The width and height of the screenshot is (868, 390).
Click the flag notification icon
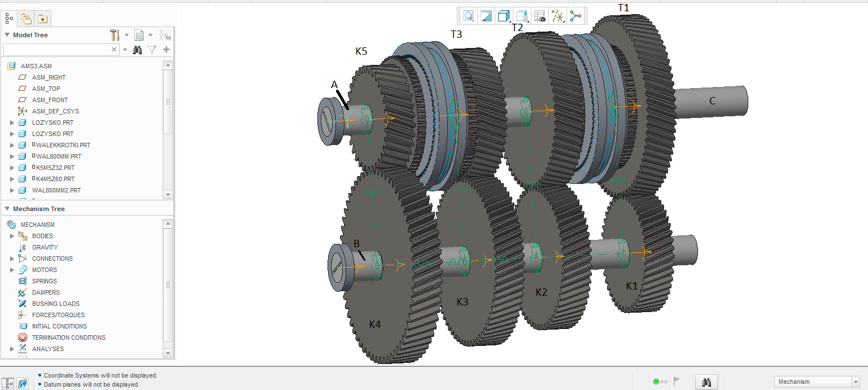pyautogui.click(x=677, y=382)
